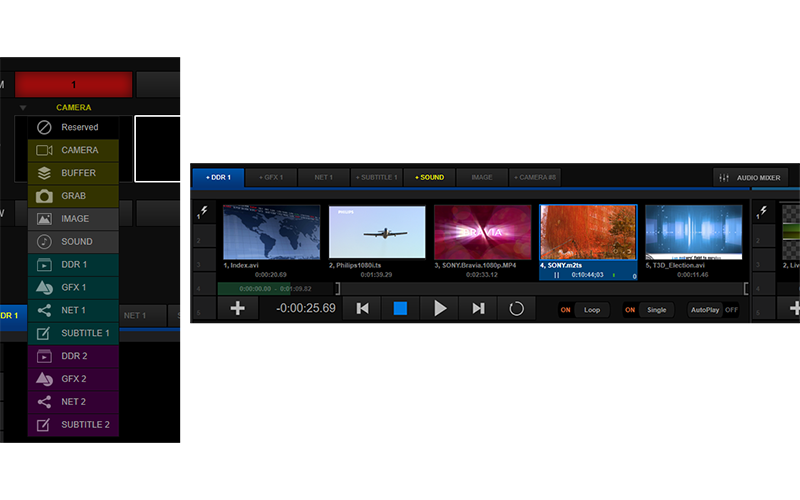Skip to next clip in playlist

tap(478, 309)
